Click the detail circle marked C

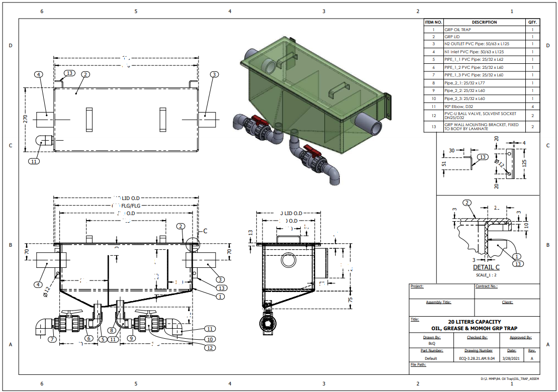click(x=192, y=245)
